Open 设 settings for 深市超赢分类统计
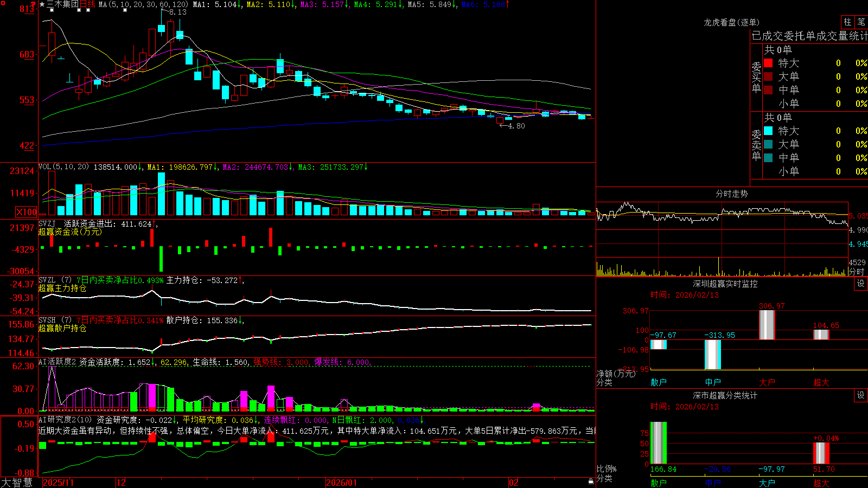 [861, 395]
